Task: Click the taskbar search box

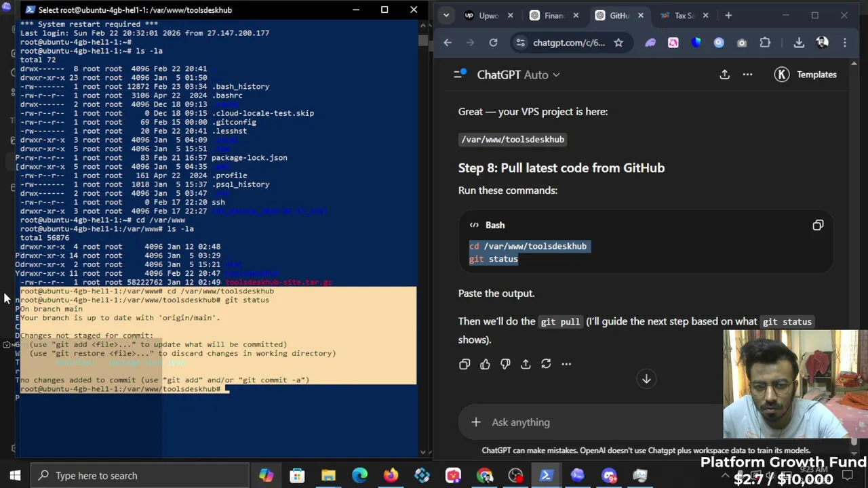Action: (x=140, y=475)
